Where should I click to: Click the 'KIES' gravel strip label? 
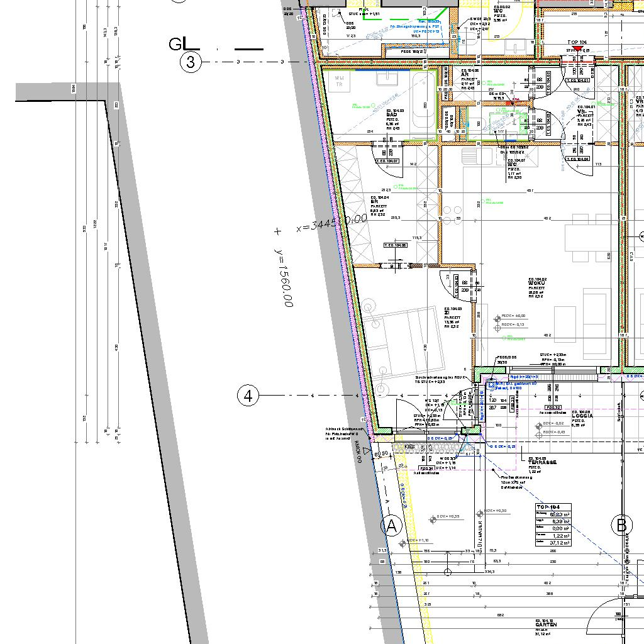(x=410, y=447)
